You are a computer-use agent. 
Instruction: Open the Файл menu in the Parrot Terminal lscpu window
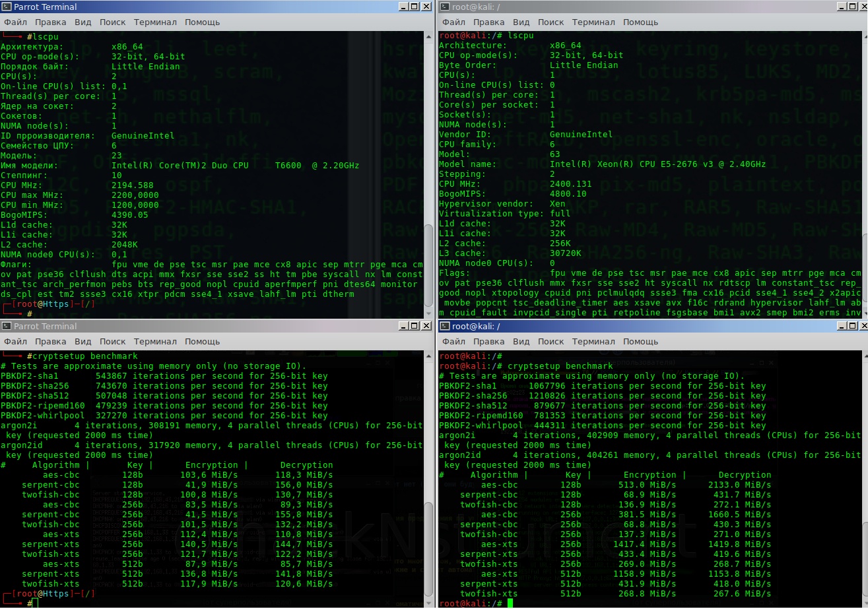coord(15,22)
